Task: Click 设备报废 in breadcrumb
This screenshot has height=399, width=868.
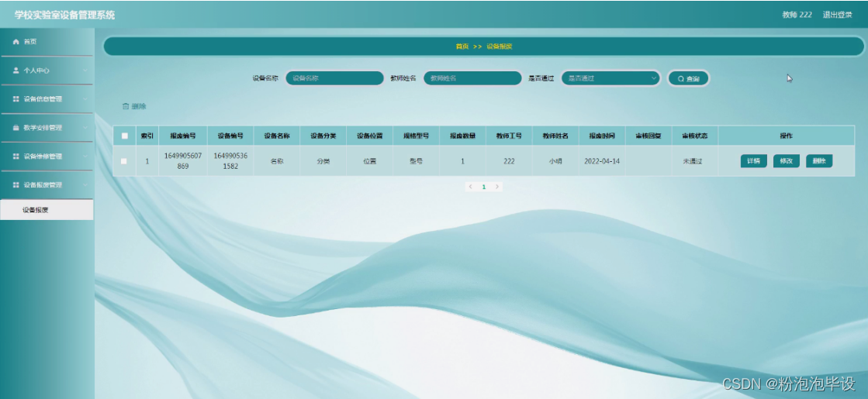Action: (x=500, y=46)
